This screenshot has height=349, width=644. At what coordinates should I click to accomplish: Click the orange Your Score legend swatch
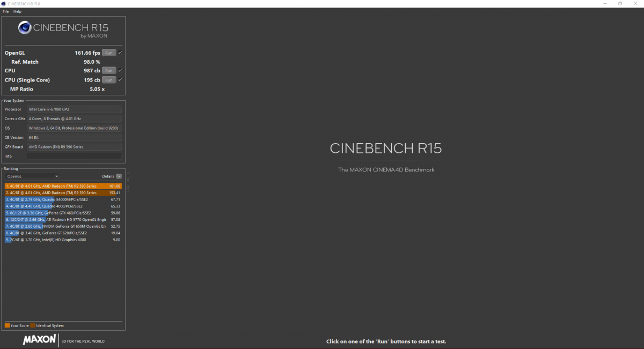[x=7, y=325]
